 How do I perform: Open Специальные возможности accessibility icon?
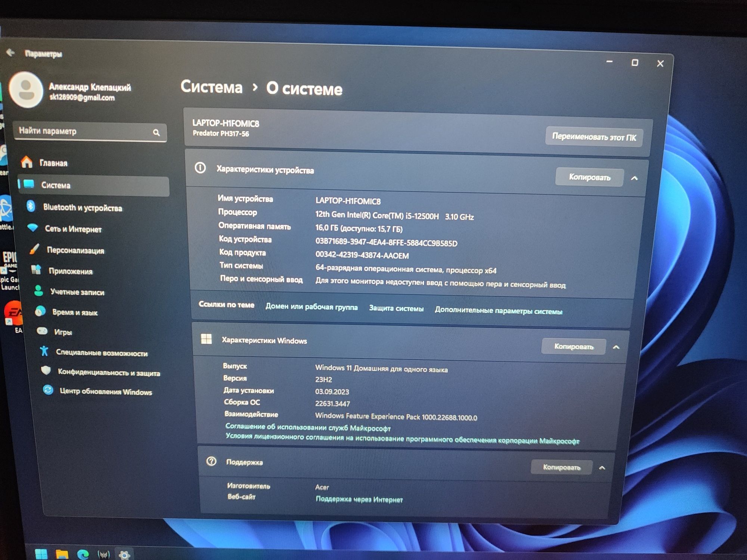click(44, 351)
